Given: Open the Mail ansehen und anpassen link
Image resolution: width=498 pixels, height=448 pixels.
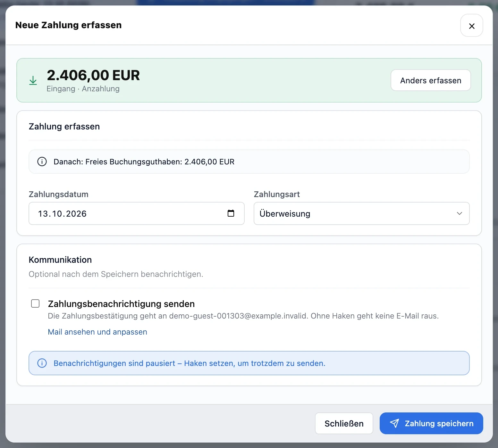Looking at the screenshot, I should pos(97,332).
